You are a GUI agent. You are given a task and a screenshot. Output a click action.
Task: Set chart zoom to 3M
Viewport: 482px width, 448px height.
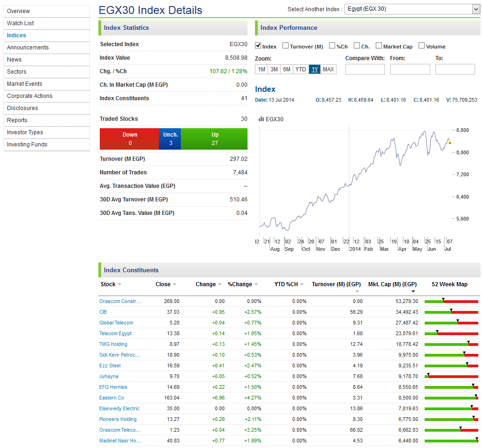(x=274, y=69)
